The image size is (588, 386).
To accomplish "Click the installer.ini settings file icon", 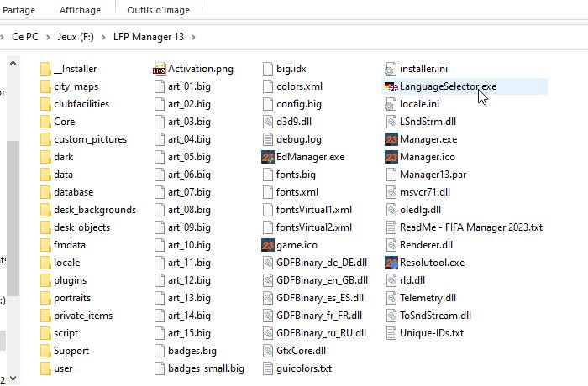I will coord(391,69).
